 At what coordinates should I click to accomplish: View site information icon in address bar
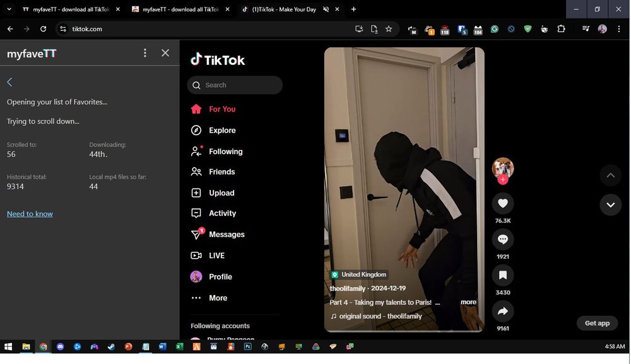coord(62,29)
